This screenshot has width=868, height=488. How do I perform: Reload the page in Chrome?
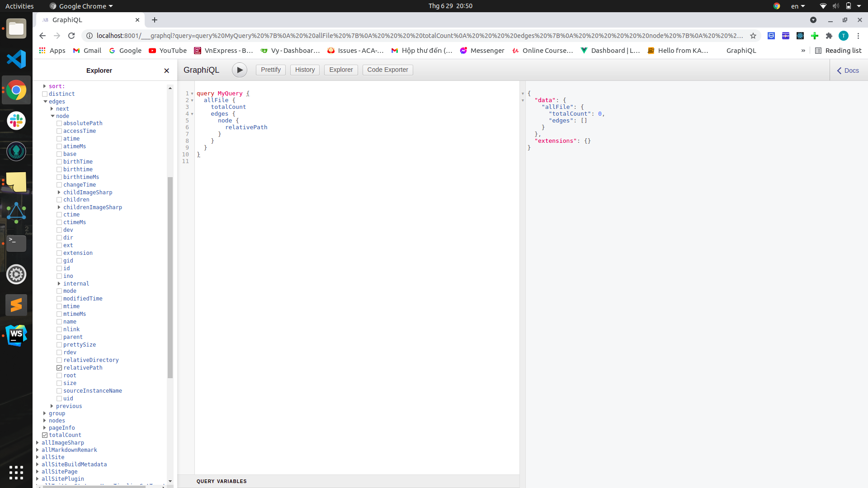pos(71,36)
